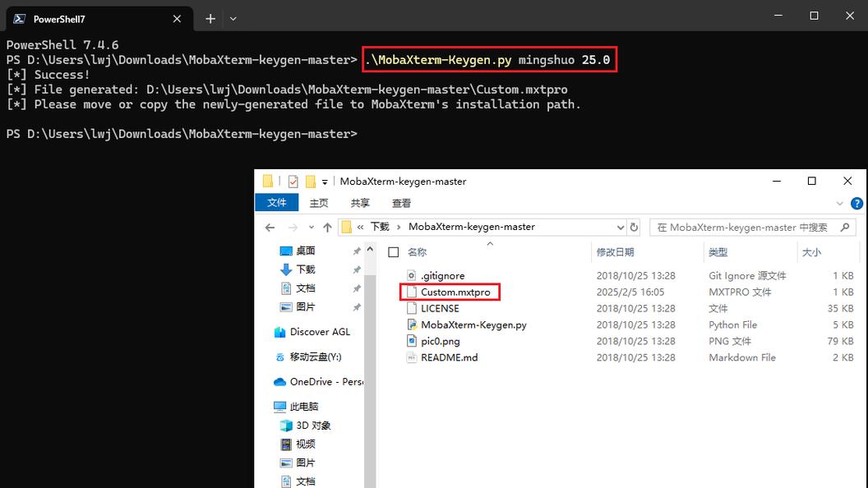Click MobaXterm-keygen-master breadcrumb segment
Viewport: 868px width, 488px height.
point(472,227)
